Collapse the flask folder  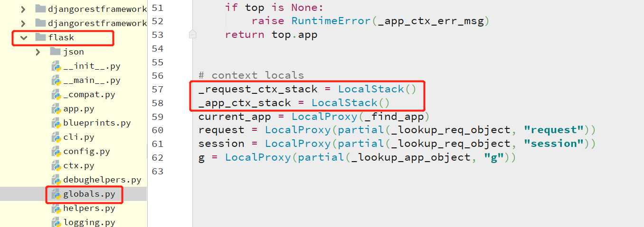pos(23,37)
